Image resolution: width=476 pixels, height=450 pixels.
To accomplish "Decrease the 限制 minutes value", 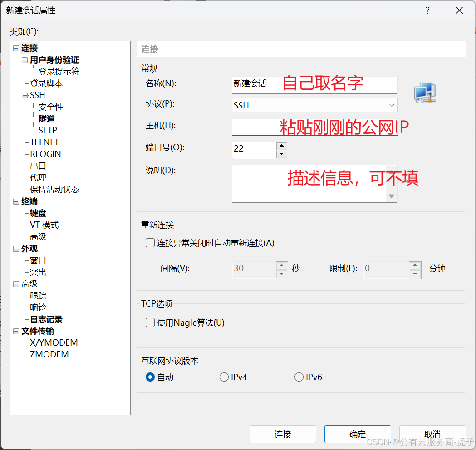I will click(415, 274).
